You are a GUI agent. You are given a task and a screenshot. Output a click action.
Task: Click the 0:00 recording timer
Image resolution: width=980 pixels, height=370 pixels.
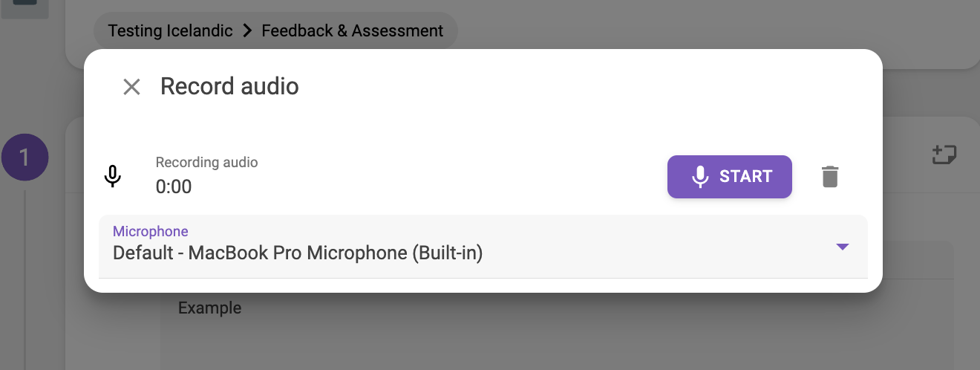174,186
